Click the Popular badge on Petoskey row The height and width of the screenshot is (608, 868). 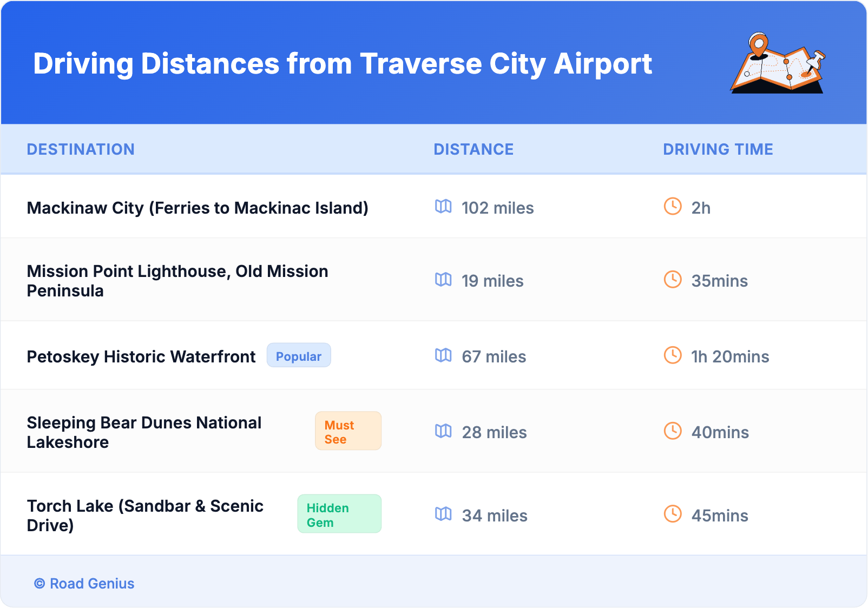[x=299, y=356]
